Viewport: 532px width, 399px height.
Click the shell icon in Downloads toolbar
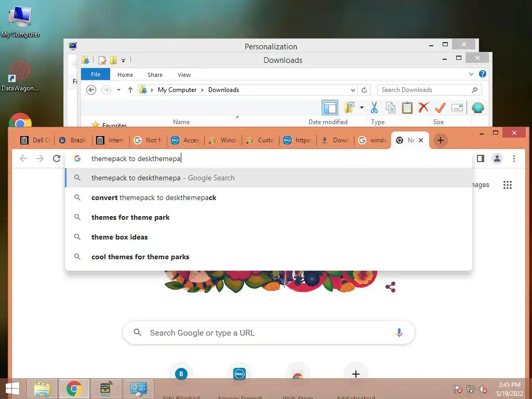pyautogui.click(x=478, y=108)
